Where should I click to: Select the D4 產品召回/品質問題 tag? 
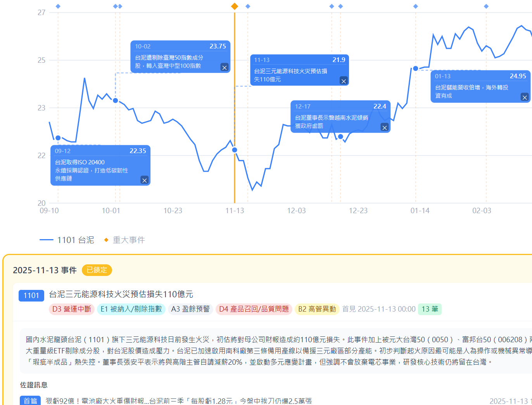pyautogui.click(x=254, y=309)
